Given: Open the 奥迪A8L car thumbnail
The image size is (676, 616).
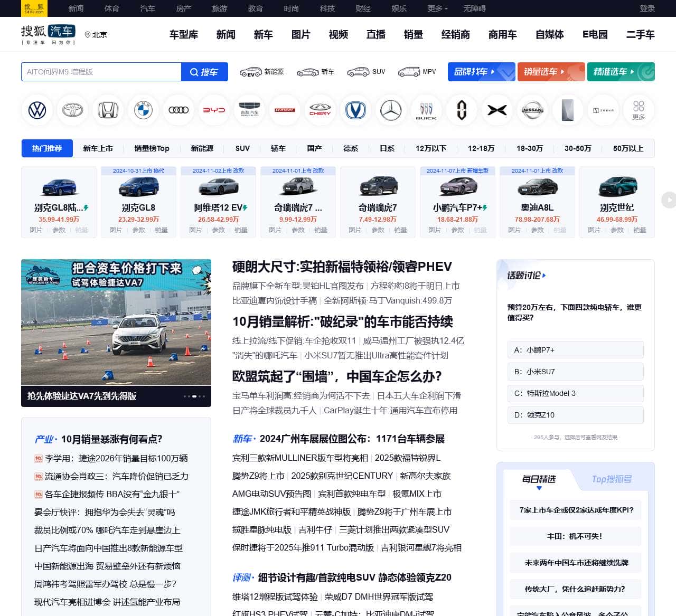Looking at the screenshot, I should click(537, 186).
